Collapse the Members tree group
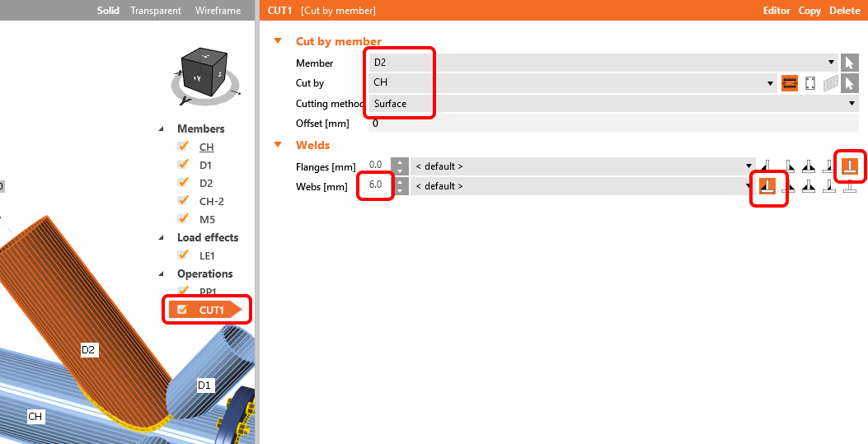 [162, 129]
